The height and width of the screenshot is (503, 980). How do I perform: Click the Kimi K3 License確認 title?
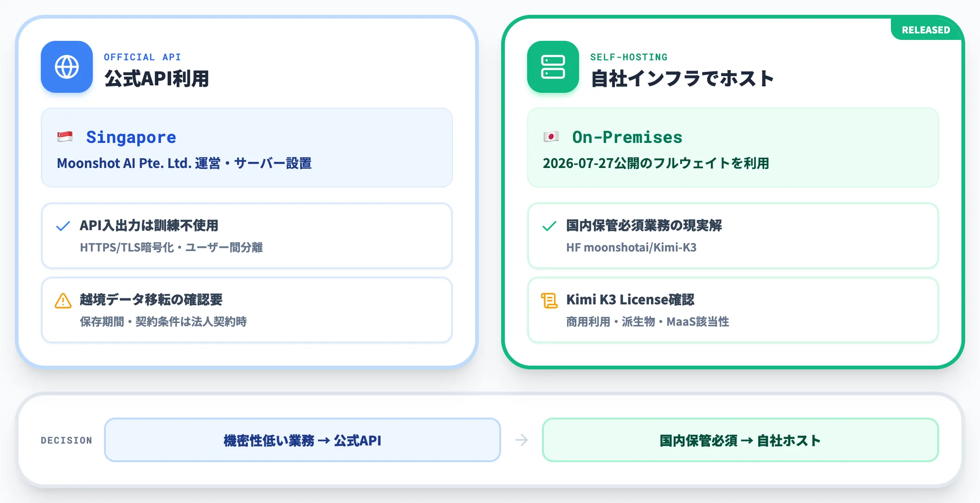pos(630,300)
